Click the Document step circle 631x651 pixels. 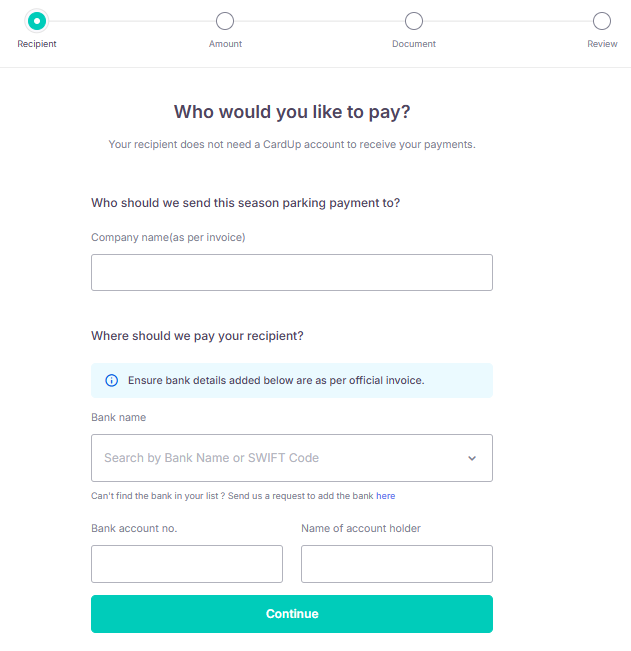413,21
